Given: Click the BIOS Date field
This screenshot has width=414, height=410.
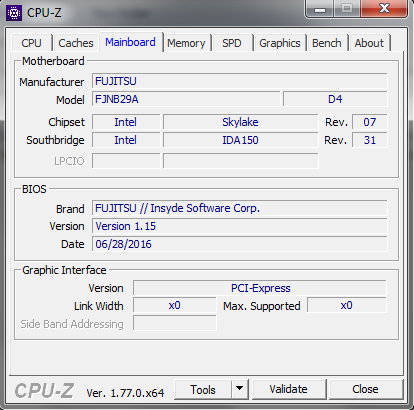Looking at the screenshot, I should [x=239, y=244].
